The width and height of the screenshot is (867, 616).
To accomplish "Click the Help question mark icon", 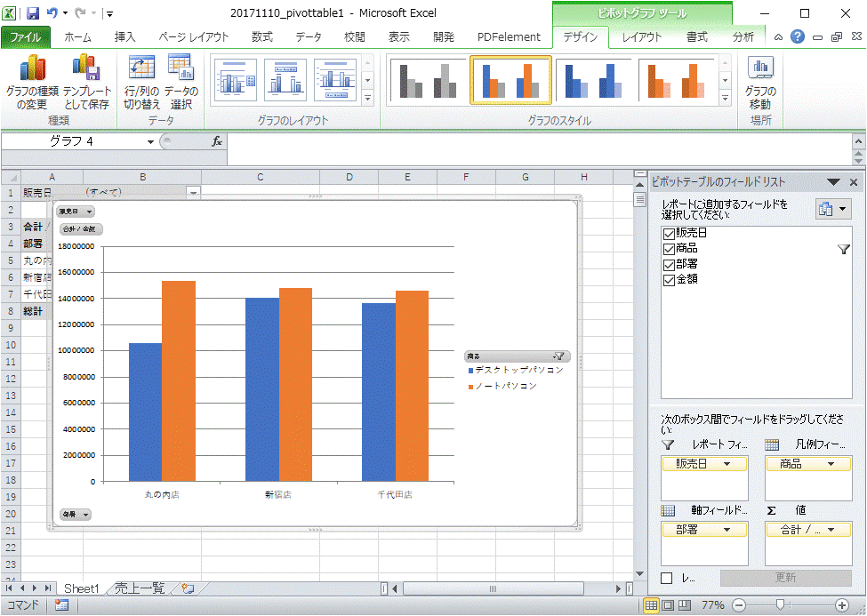I will click(x=798, y=37).
